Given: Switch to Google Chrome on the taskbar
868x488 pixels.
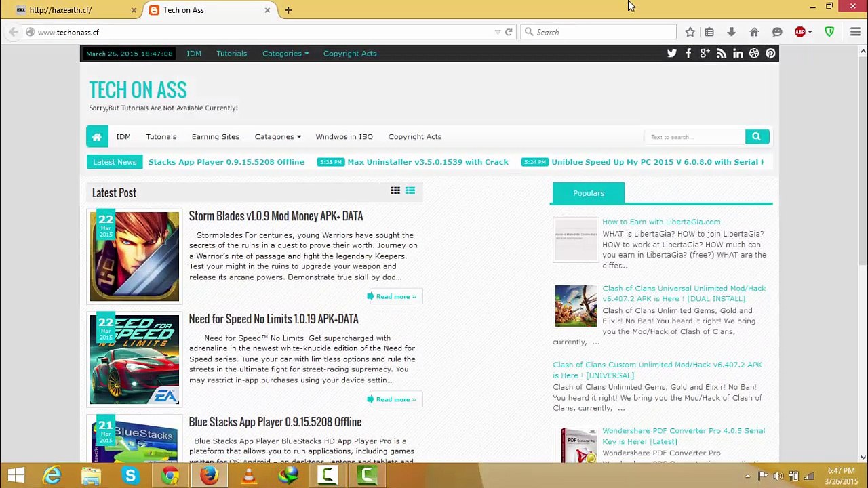Looking at the screenshot, I should pos(170,476).
